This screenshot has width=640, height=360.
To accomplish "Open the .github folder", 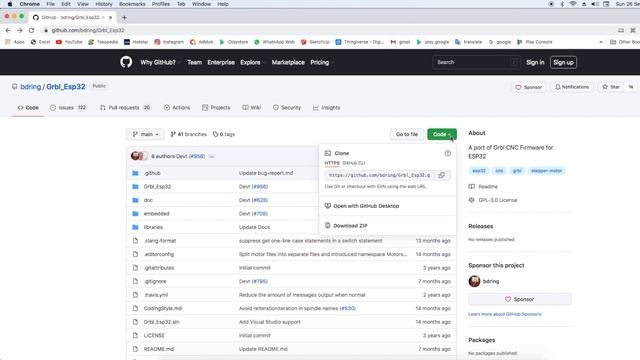I will tap(152, 173).
